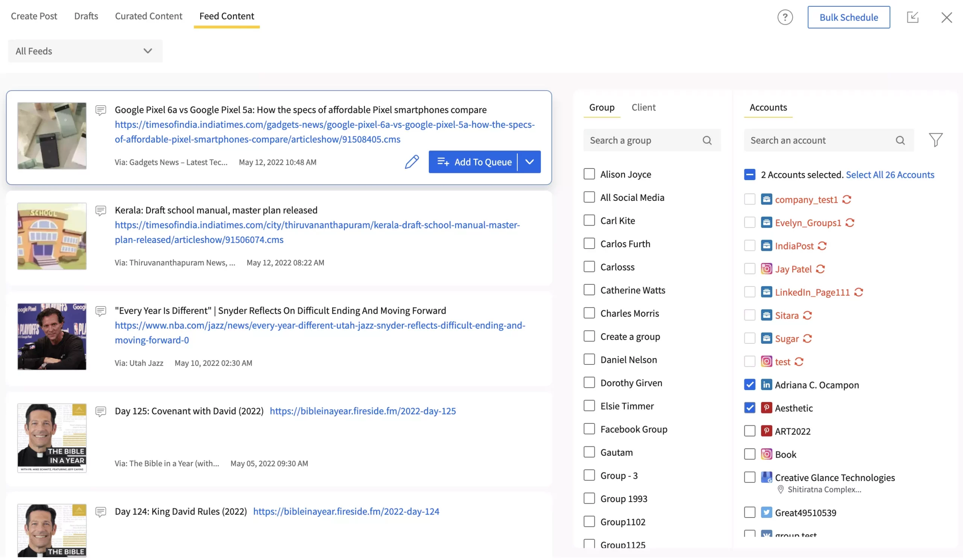Select the Accounts tab heading
Image resolution: width=963 pixels, height=560 pixels.
(768, 107)
